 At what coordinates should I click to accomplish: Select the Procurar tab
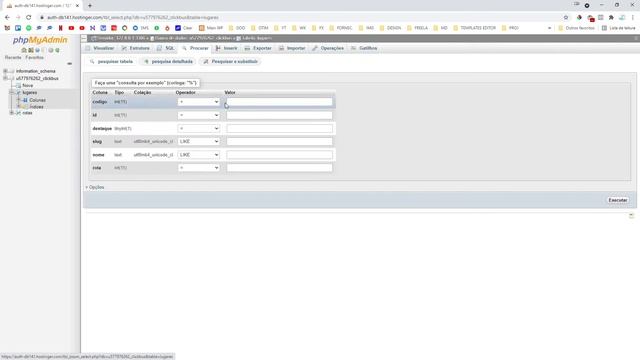(195, 48)
